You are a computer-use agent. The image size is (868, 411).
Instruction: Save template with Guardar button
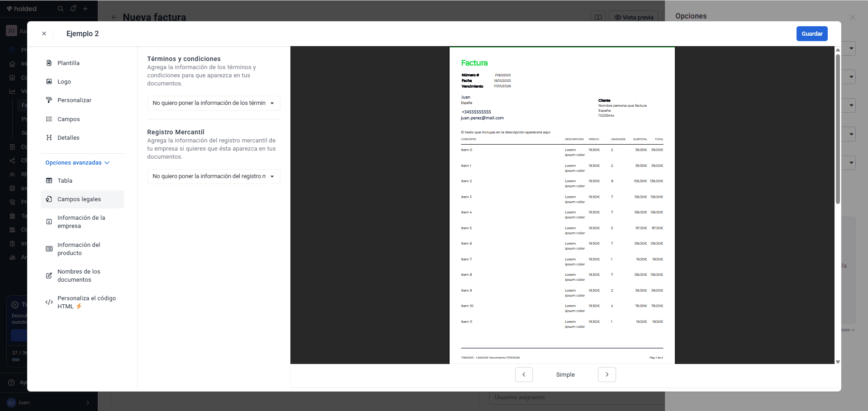click(x=812, y=34)
